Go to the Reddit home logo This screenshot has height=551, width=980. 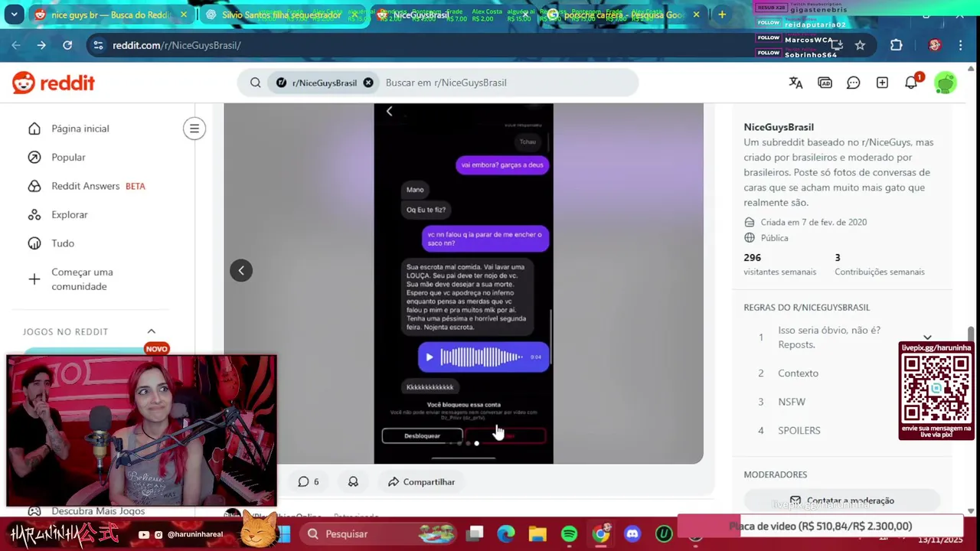pyautogui.click(x=54, y=83)
